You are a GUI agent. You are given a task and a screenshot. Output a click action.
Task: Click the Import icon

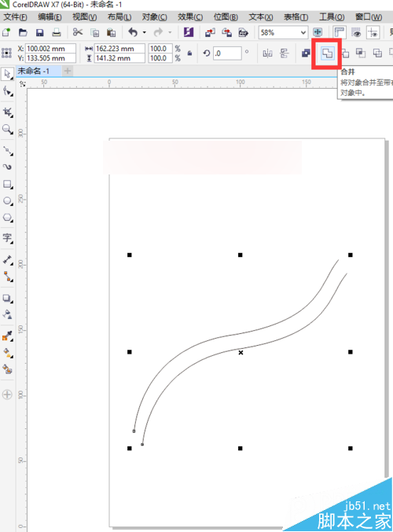point(210,32)
